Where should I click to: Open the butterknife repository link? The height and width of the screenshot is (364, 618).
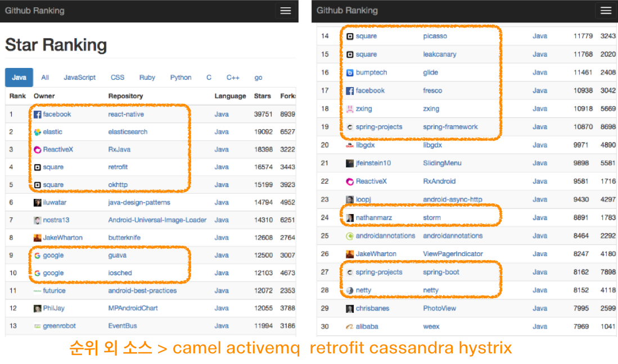(124, 238)
